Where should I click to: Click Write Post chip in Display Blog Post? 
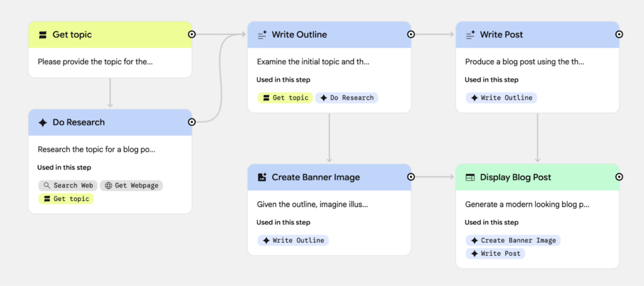pyautogui.click(x=496, y=253)
